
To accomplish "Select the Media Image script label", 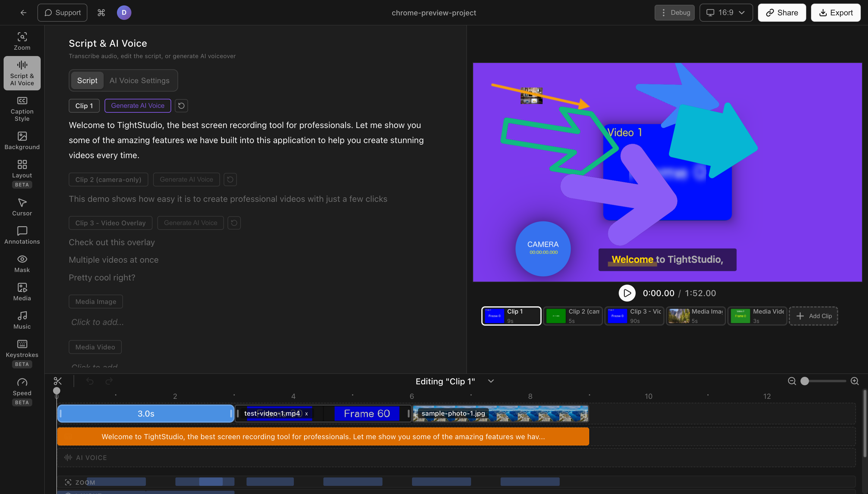I will point(96,302).
